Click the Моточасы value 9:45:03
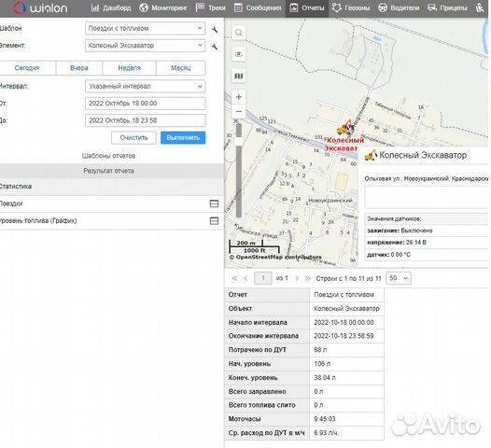Image resolution: width=491 pixels, height=448 pixels. [325, 419]
